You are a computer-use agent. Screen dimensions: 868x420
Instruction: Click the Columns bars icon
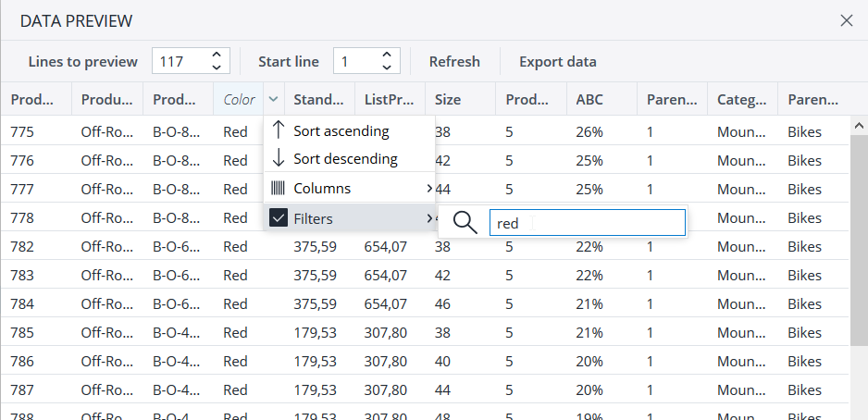tap(278, 188)
